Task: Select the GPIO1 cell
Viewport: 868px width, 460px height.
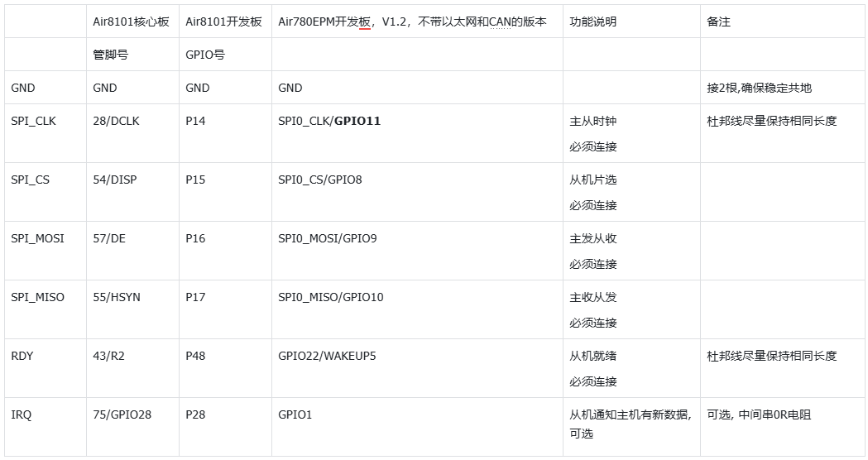Action: [x=417, y=426]
